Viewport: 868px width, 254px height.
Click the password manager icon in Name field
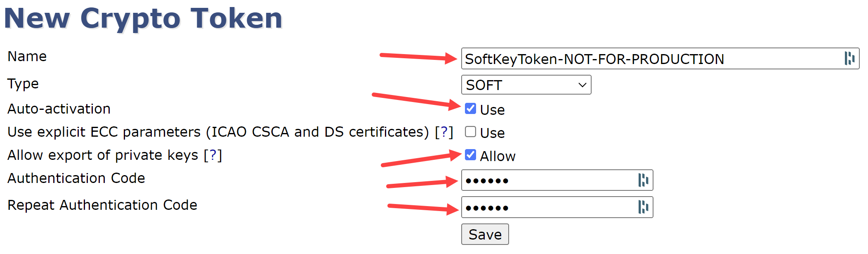click(849, 59)
